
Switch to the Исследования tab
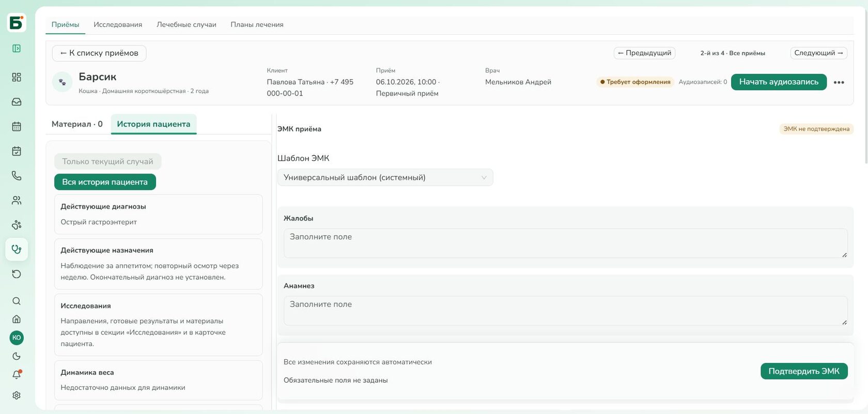[x=118, y=25]
